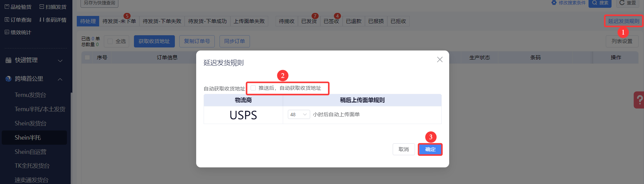Select the 上传面单失败 tab
The image size is (644, 184).
click(x=249, y=21)
